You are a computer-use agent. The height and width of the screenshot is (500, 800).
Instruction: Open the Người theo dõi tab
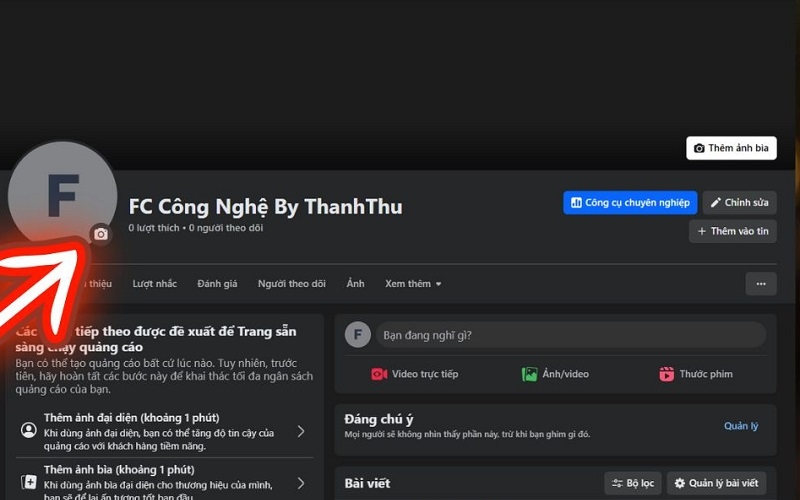tap(291, 284)
